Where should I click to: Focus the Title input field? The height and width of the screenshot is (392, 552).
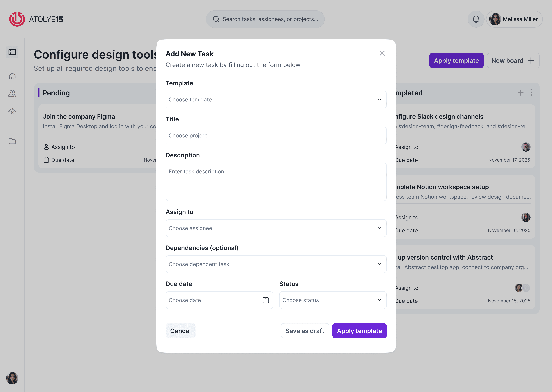pyautogui.click(x=276, y=135)
